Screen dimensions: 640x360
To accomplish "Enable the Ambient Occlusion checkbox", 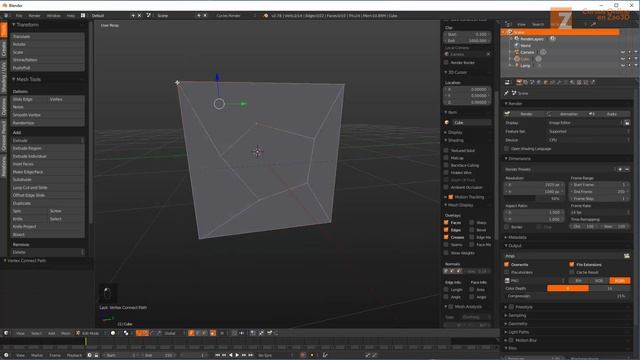I will [446, 187].
